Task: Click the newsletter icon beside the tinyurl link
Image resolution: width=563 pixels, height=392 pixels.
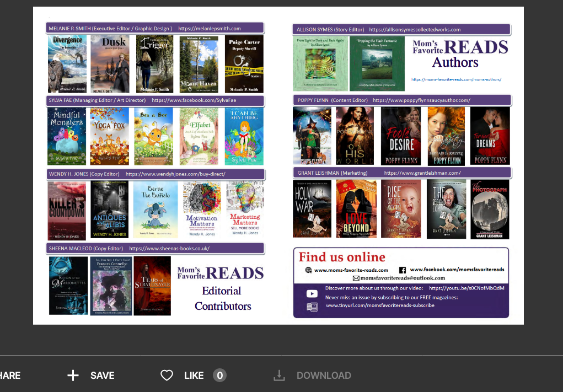Action: (x=312, y=307)
